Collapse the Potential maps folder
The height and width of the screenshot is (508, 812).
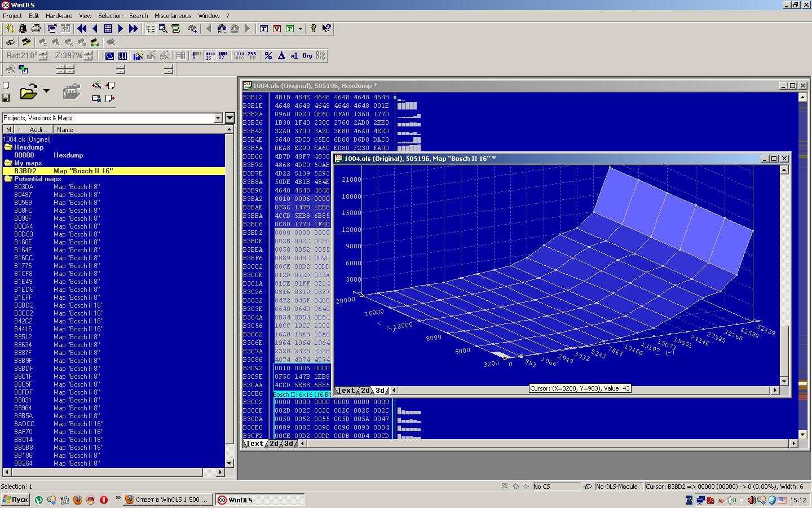[8, 179]
